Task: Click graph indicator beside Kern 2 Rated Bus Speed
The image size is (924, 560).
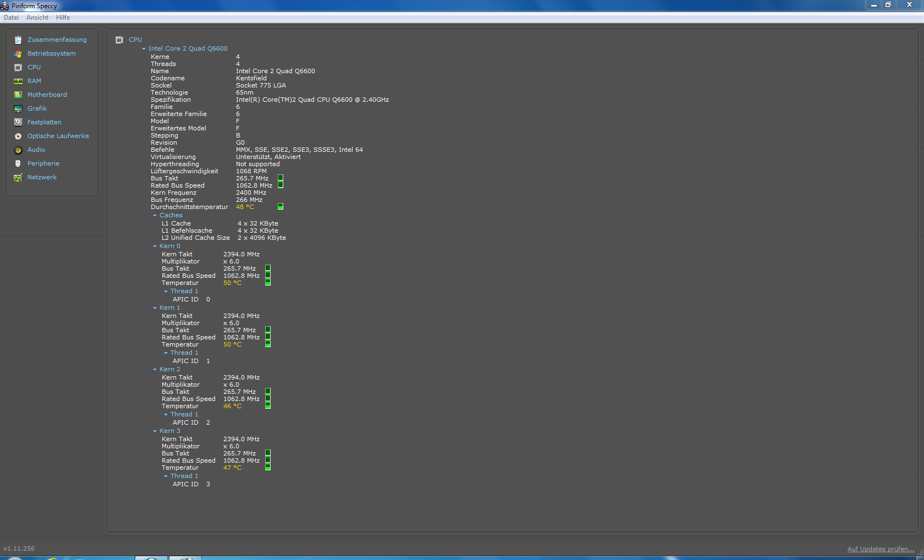Action: click(x=268, y=399)
